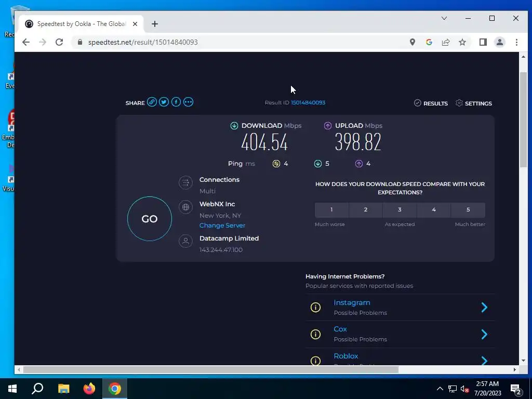Share result on Facebook
Screen dimensions: 532x399
176,102
